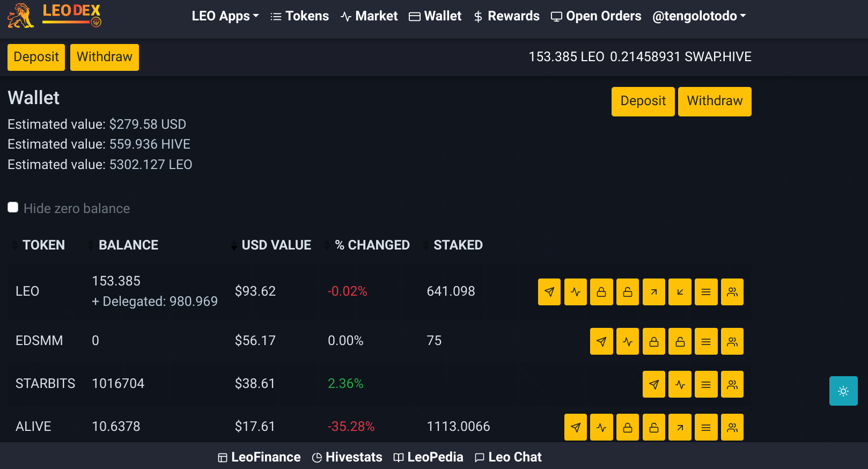Open the users icon in STARBITS row
868x469 pixels.
[732, 384]
